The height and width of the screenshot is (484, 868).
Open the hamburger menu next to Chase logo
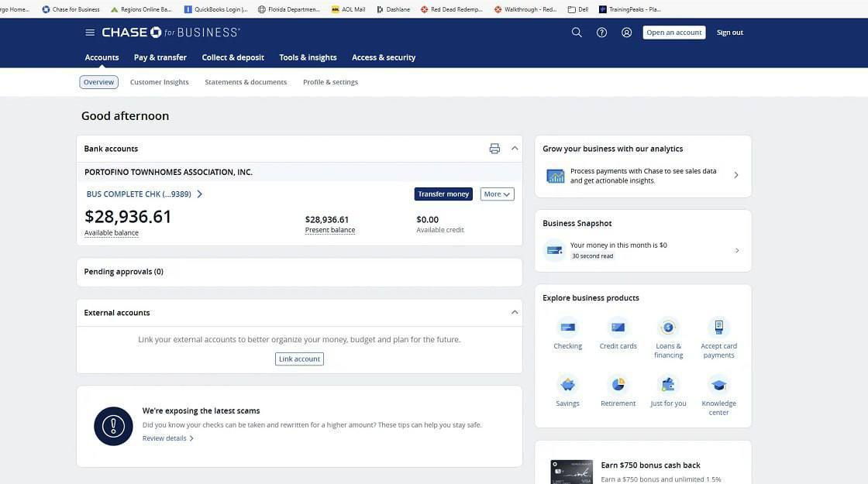90,33
